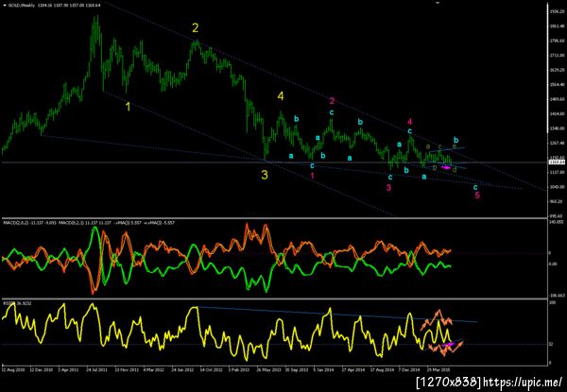
Task: Select the olive d label below the triangle
Action: 455,169
